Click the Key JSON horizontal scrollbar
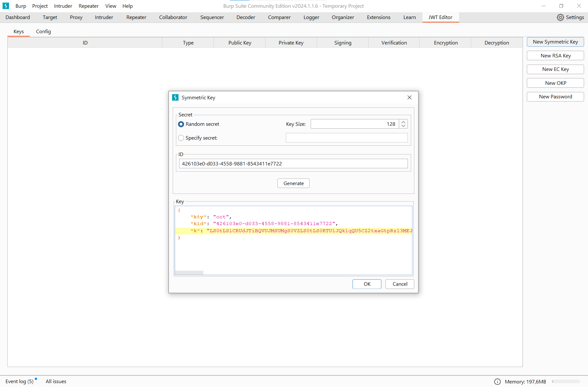 point(189,273)
